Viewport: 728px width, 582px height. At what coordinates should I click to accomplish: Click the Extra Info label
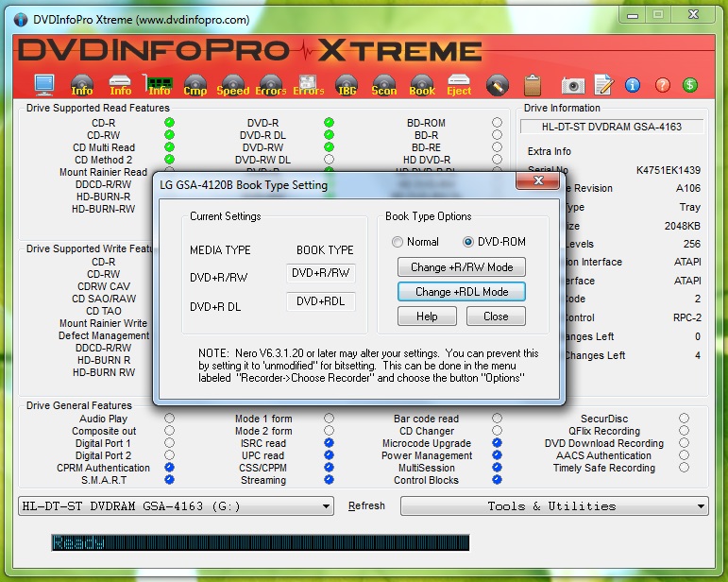pyautogui.click(x=550, y=151)
